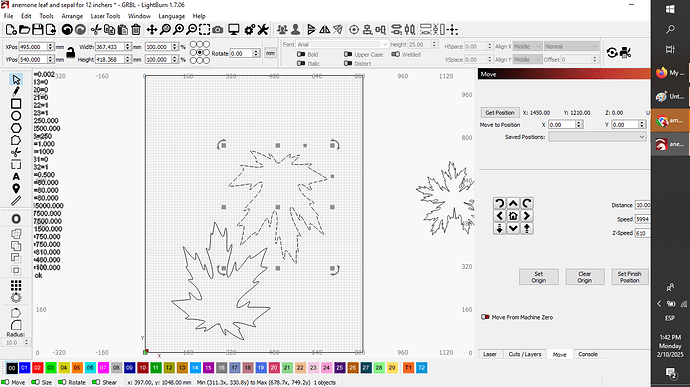This screenshot has height=387, width=690.
Task: Click the home button in Move panel
Action: 513,216
